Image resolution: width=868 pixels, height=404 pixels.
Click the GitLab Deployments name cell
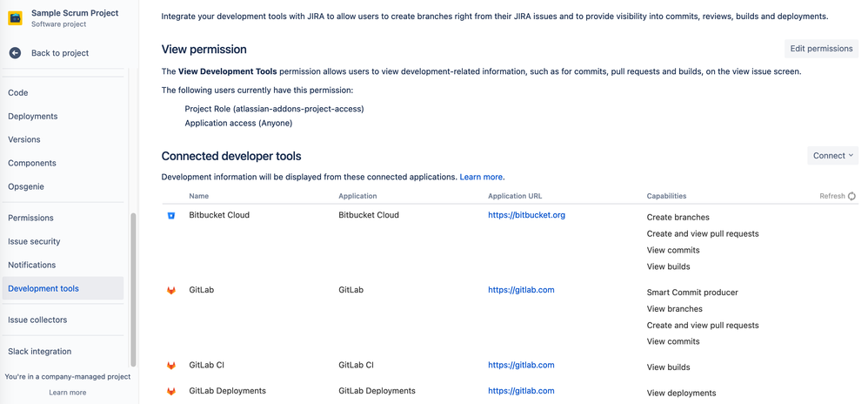(228, 391)
